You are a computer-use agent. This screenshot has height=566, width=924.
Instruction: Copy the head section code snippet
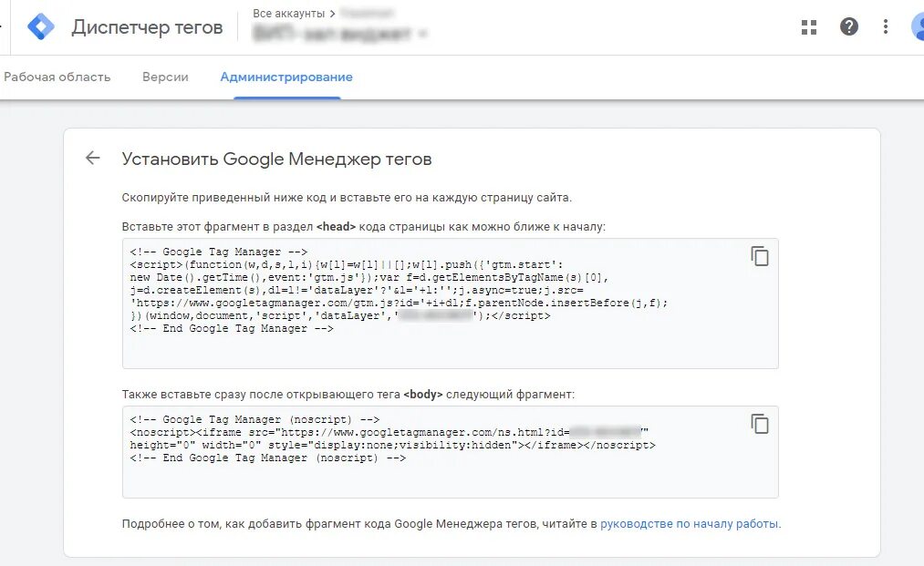point(759,256)
